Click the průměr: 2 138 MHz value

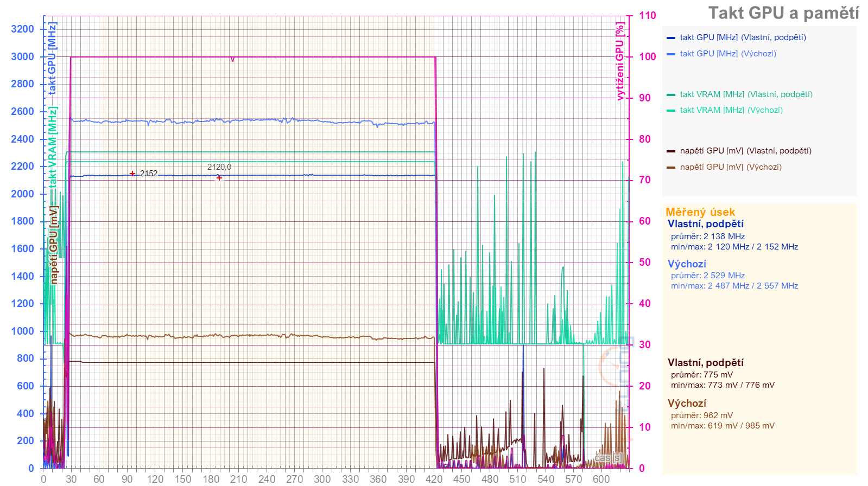pos(708,236)
